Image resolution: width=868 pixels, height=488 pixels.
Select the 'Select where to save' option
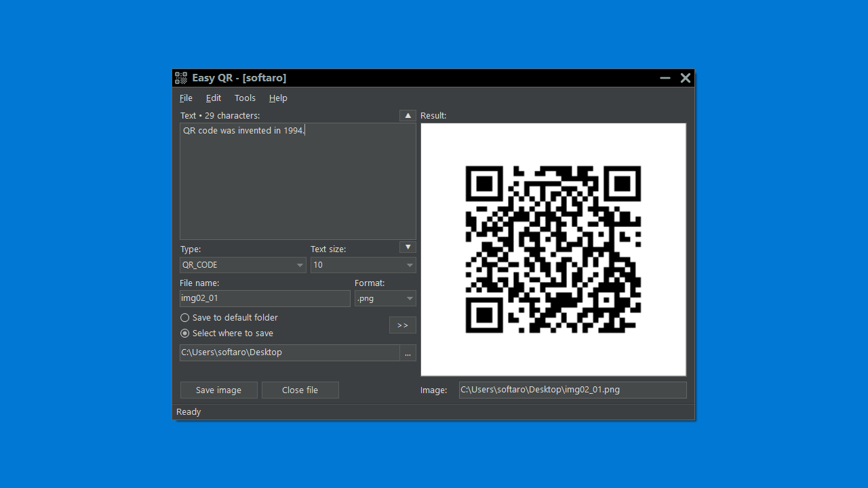point(227,333)
